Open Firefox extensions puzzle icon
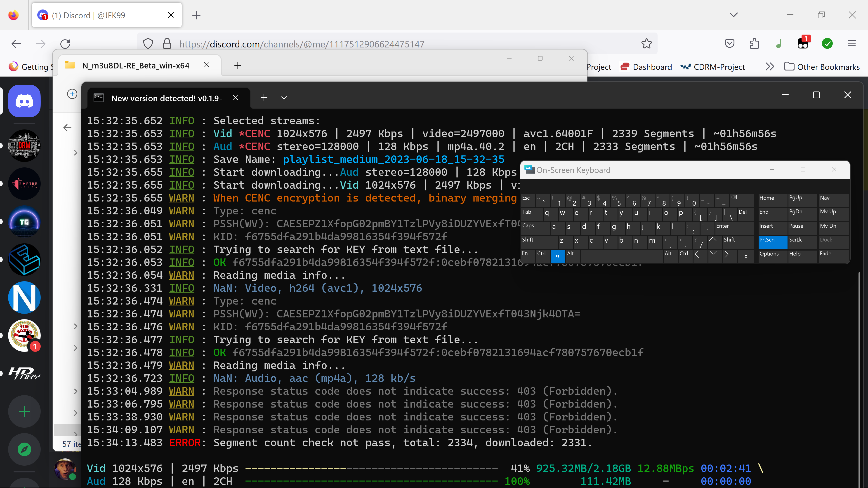Image resolution: width=868 pixels, height=488 pixels. (754, 44)
